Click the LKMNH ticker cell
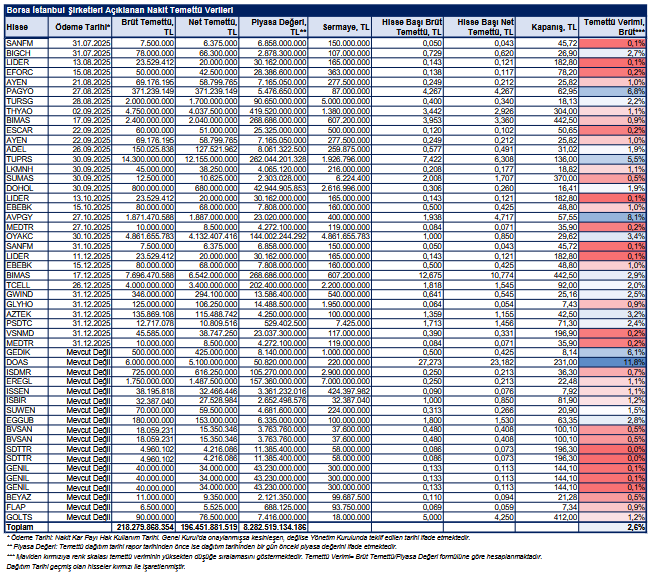Image resolution: width=661 pixels, height=573 pixels. point(27,169)
